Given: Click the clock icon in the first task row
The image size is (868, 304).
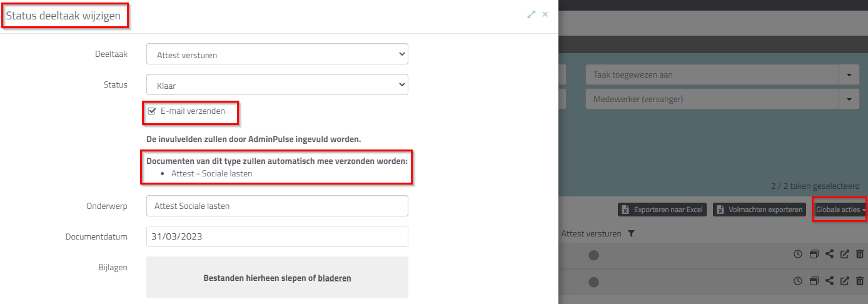Looking at the screenshot, I should (797, 254).
